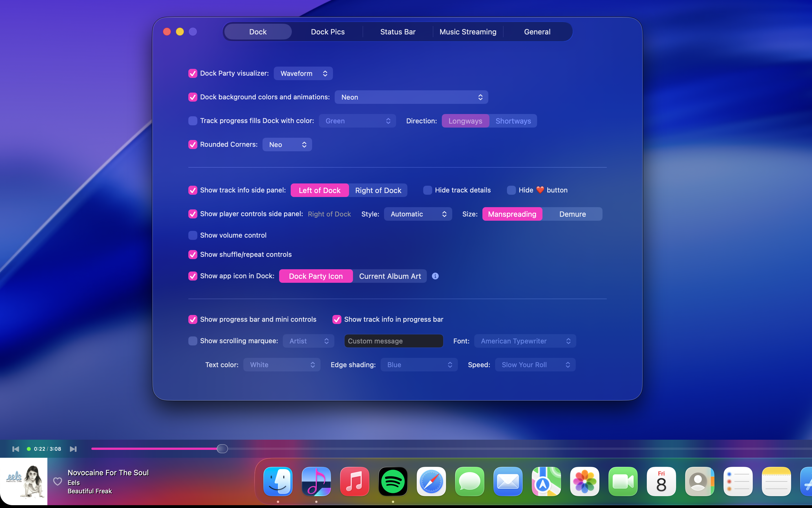Viewport: 812px width, 508px height.
Task: Skip to the previous track
Action: [x=16, y=449]
